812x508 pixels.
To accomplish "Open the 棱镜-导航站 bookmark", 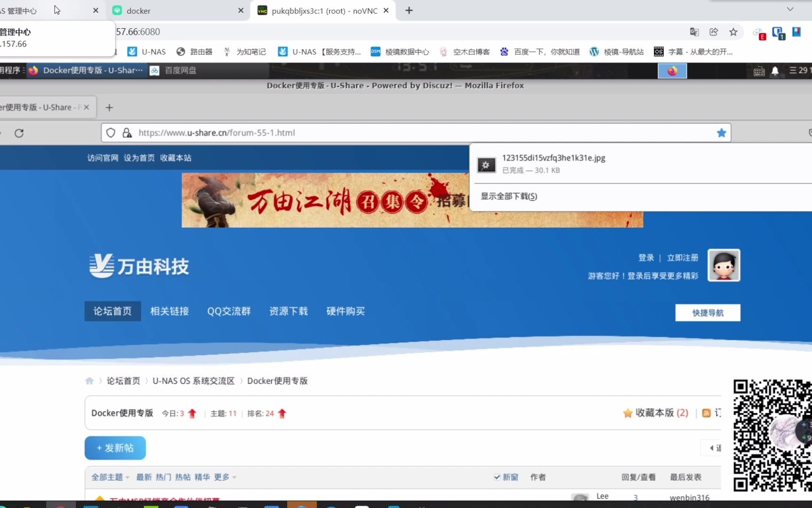I will [617, 52].
